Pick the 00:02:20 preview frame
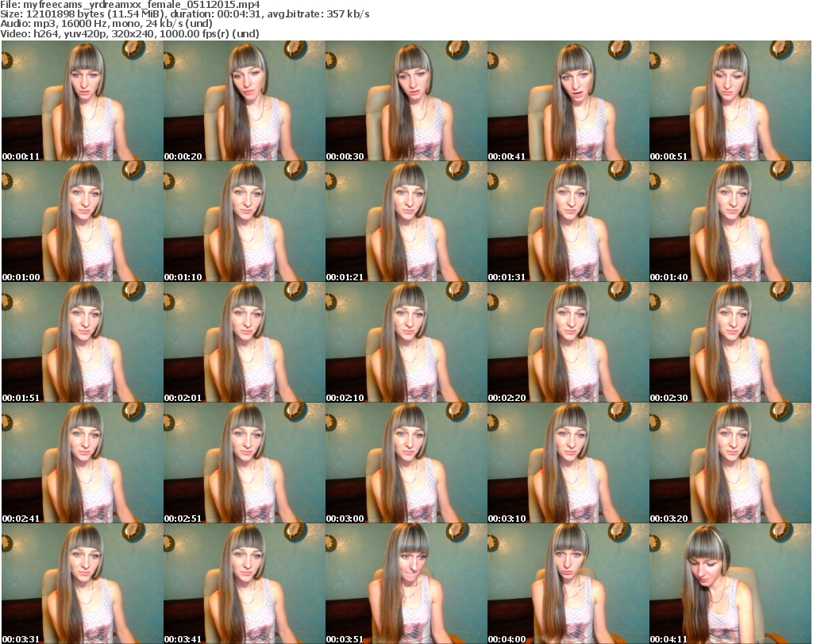 (568, 343)
